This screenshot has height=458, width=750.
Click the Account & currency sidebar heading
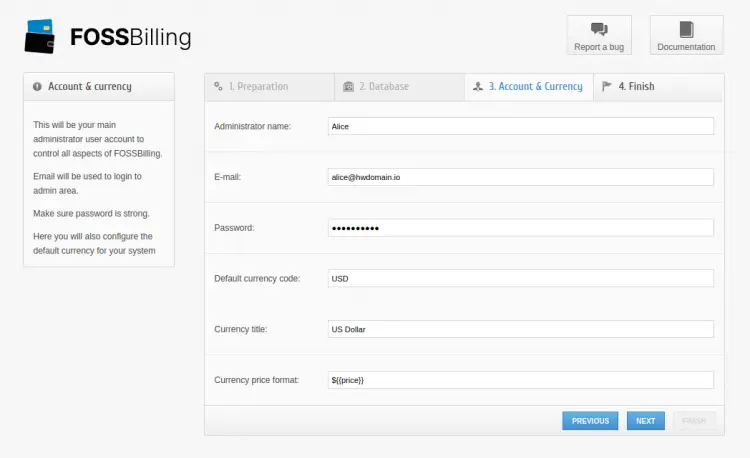[89, 87]
